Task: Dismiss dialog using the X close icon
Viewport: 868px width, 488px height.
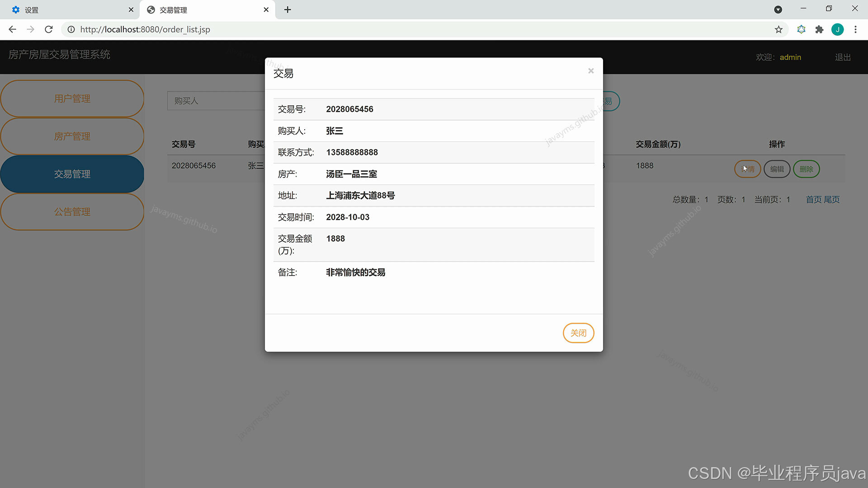Action: pos(591,71)
